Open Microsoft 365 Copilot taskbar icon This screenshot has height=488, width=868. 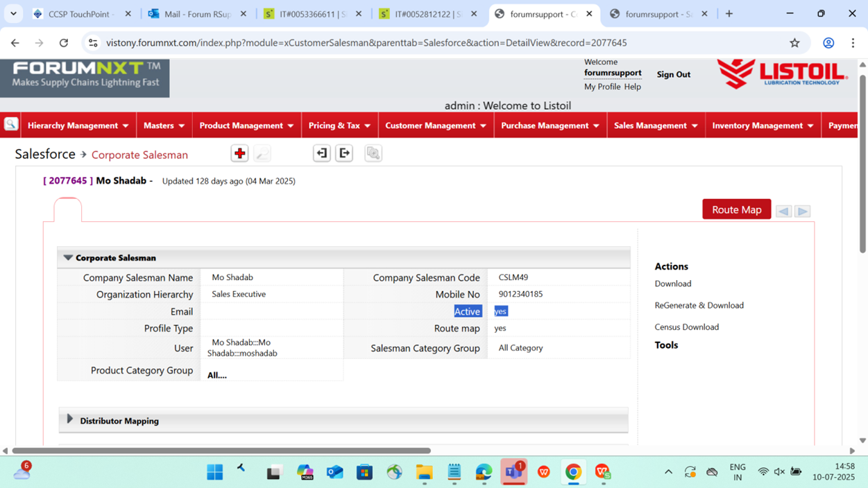tap(305, 472)
